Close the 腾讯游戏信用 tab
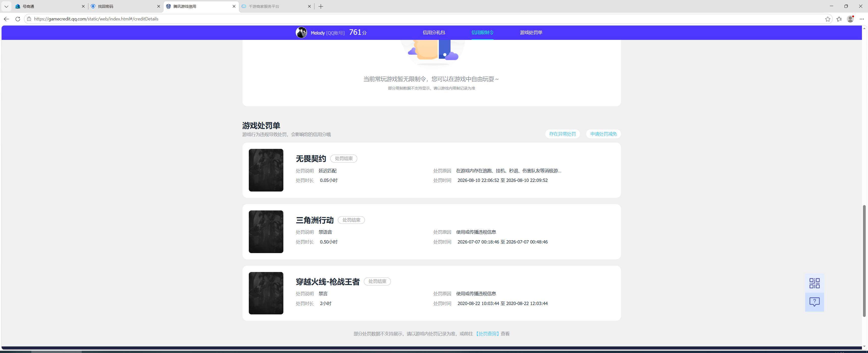This screenshot has height=353, width=868. click(234, 6)
